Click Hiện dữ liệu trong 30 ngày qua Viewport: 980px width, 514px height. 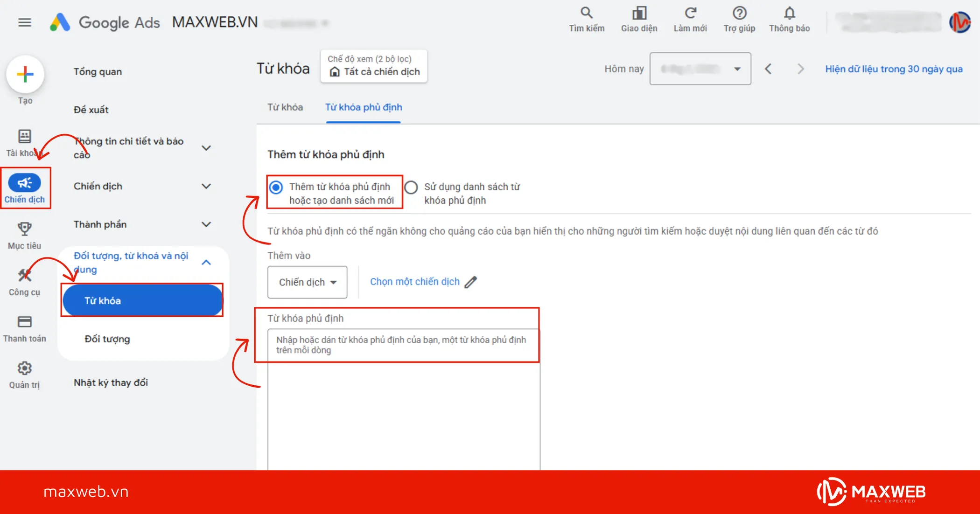point(893,69)
